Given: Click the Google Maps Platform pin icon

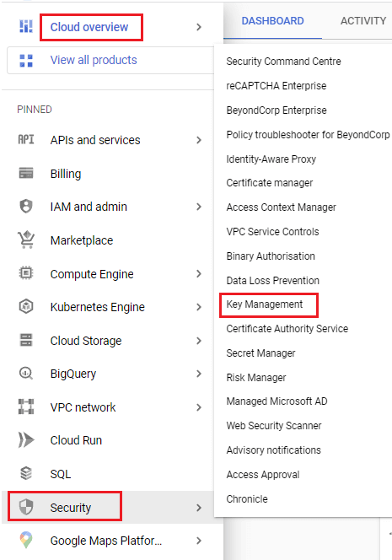Looking at the screenshot, I should (x=26, y=540).
